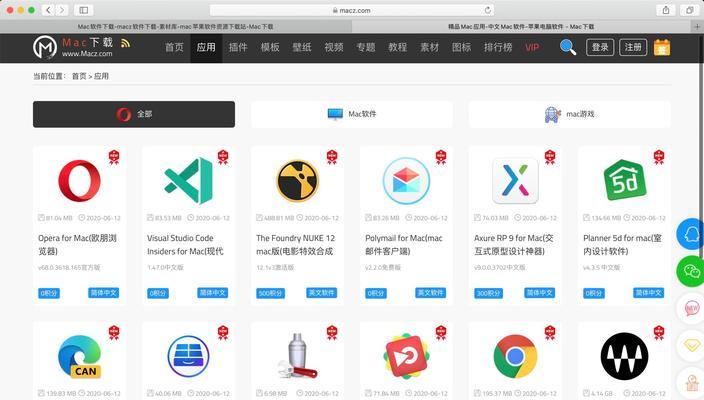Viewport: 704px width, 400px height.
Task: Open 素材 in the navigation bar
Action: (430, 47)
